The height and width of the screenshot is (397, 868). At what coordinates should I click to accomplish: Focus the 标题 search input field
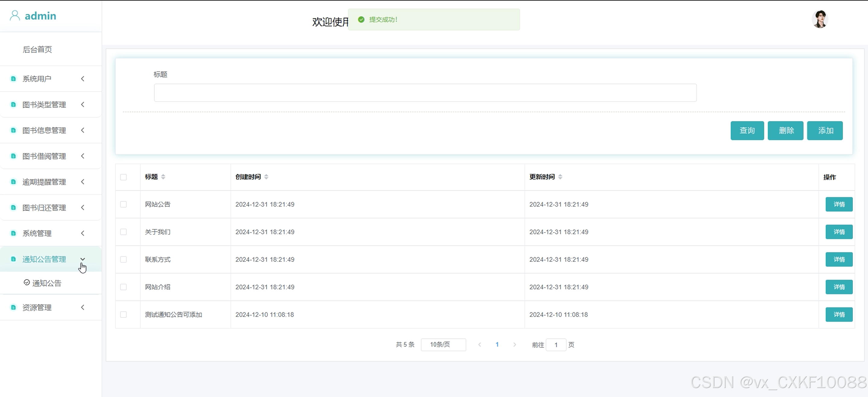[425, 92]
